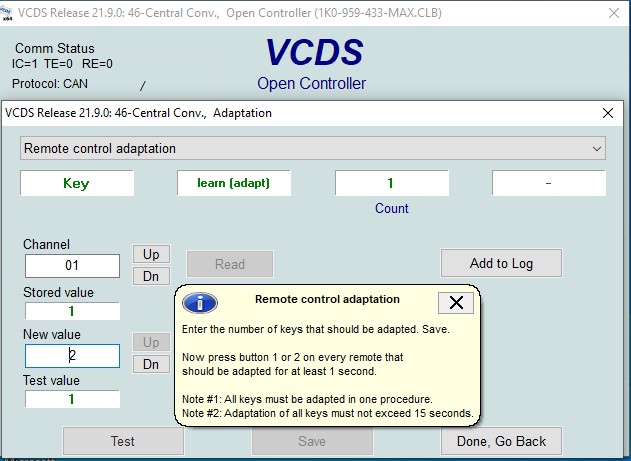Open the Remote control adaptation dropdown
The image size is (631, 461).
pyautogui.click(x=313, y=148)
